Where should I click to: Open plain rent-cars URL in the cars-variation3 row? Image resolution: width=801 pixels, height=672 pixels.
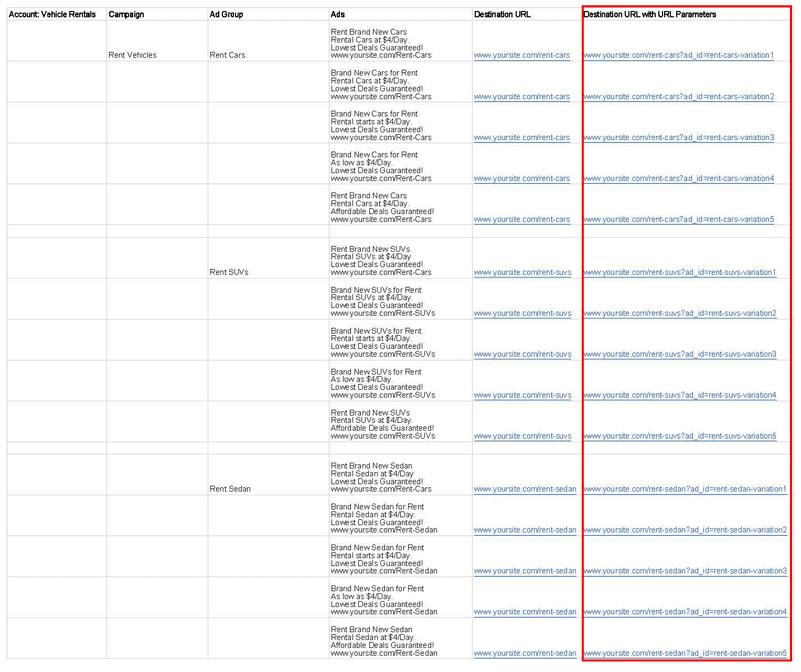[522, 137]
